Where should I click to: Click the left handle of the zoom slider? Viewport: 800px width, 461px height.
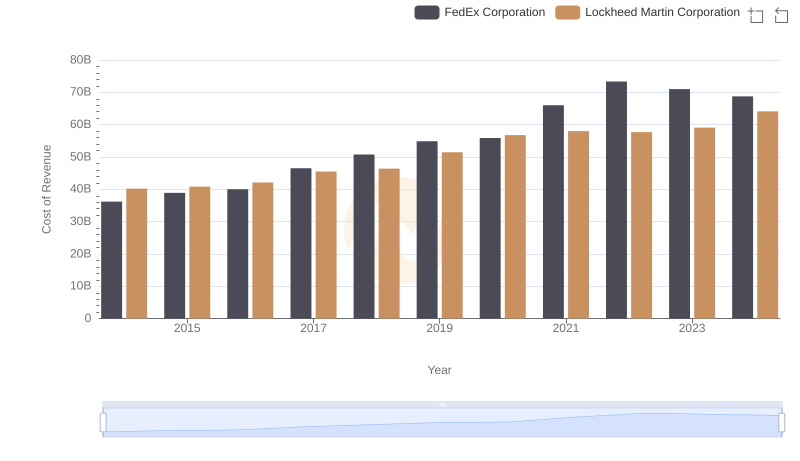103,423
